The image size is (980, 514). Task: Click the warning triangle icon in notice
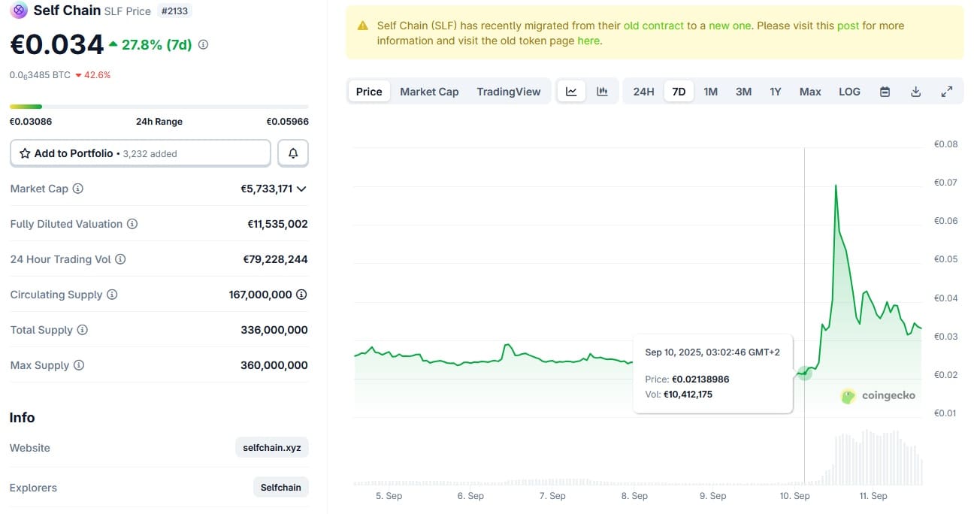363,26
